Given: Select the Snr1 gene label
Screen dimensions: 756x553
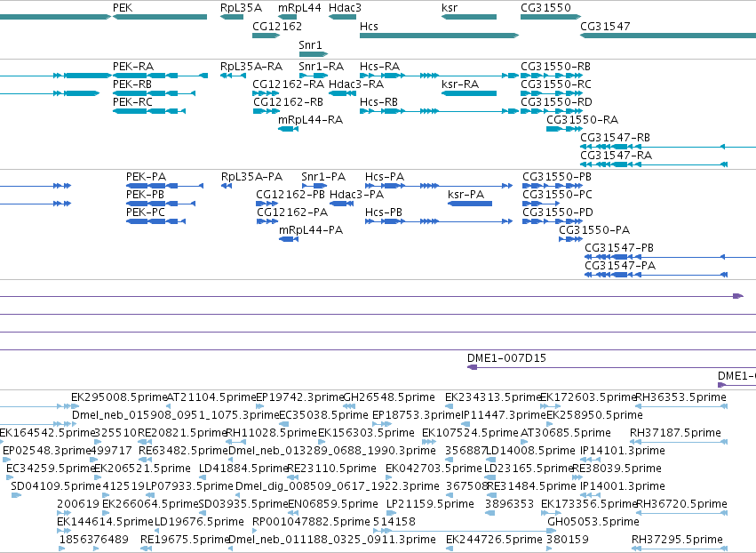Looking at the screenshot, I should click(x=310, y=44).
